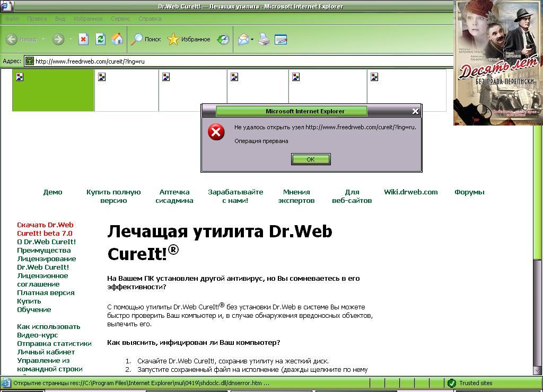
Task: Open the History (Журнал) clock icon
Action: (x=223, y=39)
